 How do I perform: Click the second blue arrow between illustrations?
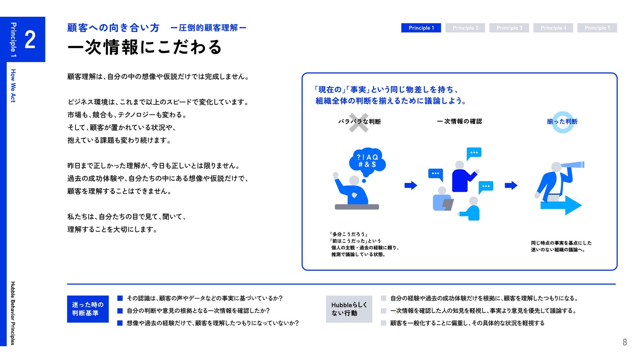[x=511, y=185]
